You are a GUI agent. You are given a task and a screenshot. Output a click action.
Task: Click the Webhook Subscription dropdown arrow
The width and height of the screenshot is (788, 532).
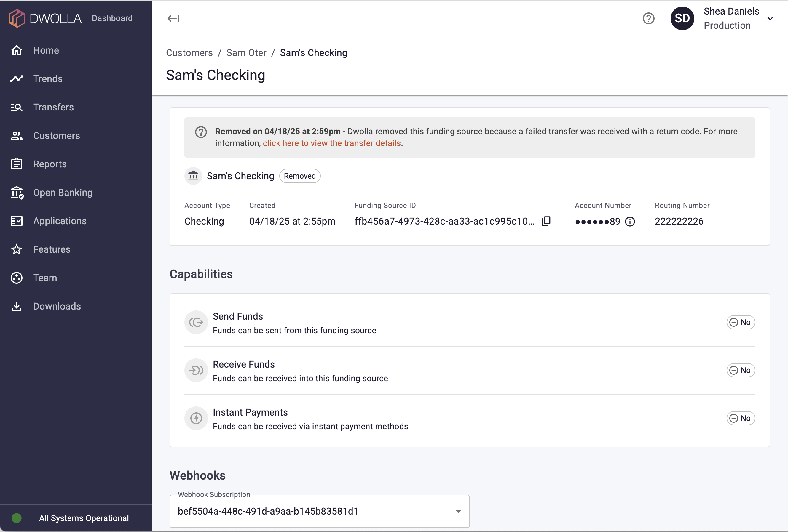coord(458,511)
